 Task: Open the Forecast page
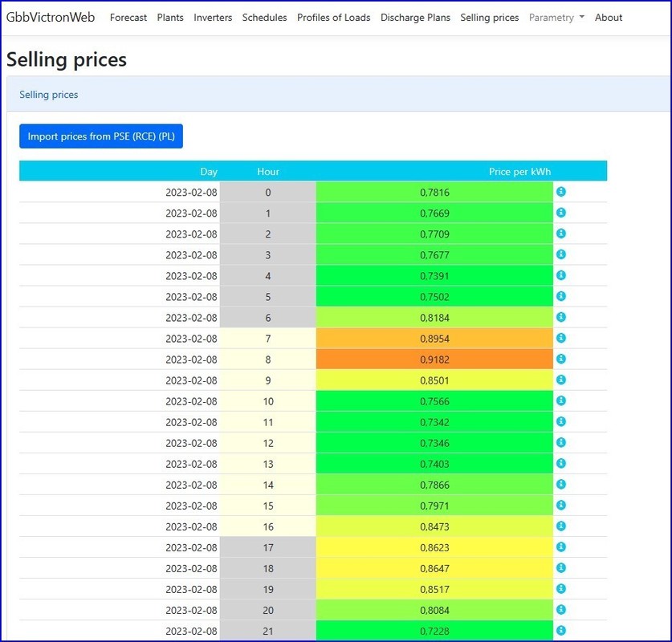pos(128,18)
